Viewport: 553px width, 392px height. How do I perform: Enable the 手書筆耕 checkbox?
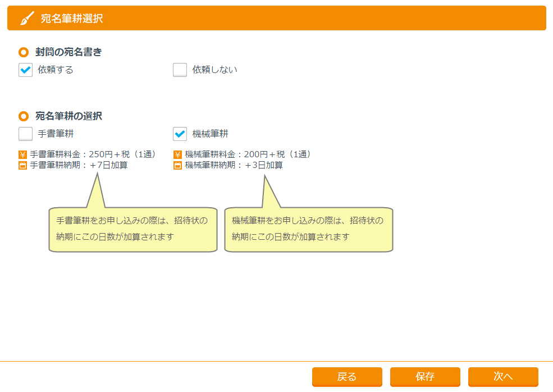tap(26, 134)
